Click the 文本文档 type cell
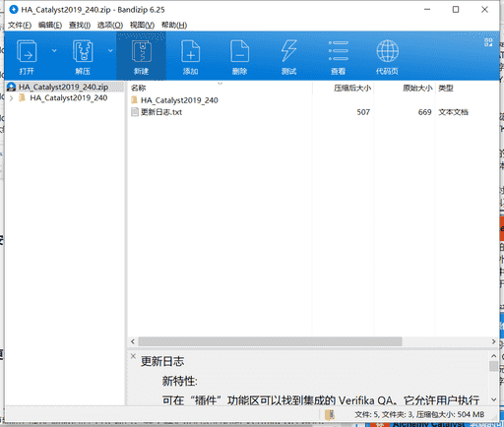Screen dimensions: 504x427 454,112
